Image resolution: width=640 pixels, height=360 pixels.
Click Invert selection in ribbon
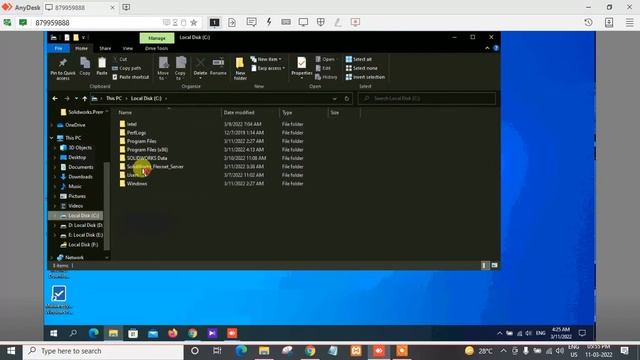(365, 77)
